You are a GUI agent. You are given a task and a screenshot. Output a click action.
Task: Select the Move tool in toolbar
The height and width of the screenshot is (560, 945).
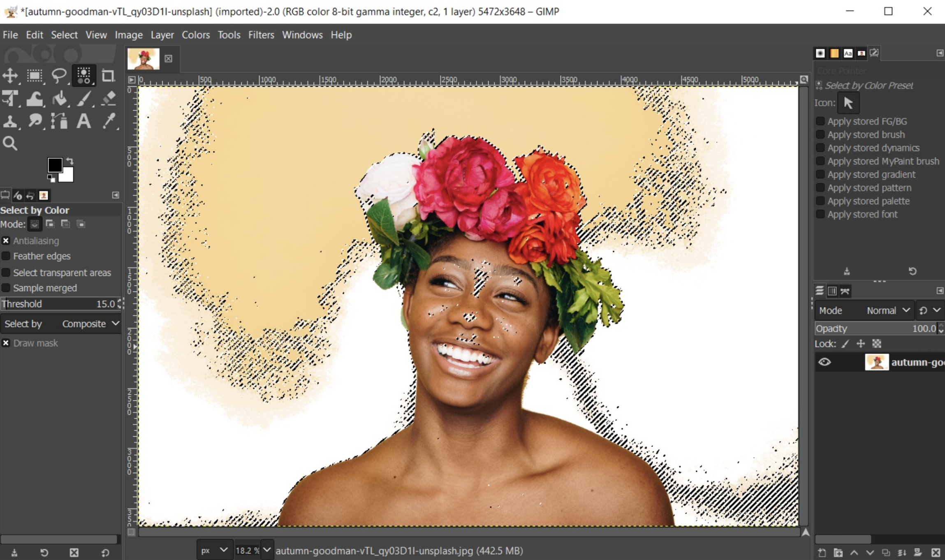point(11,75)
